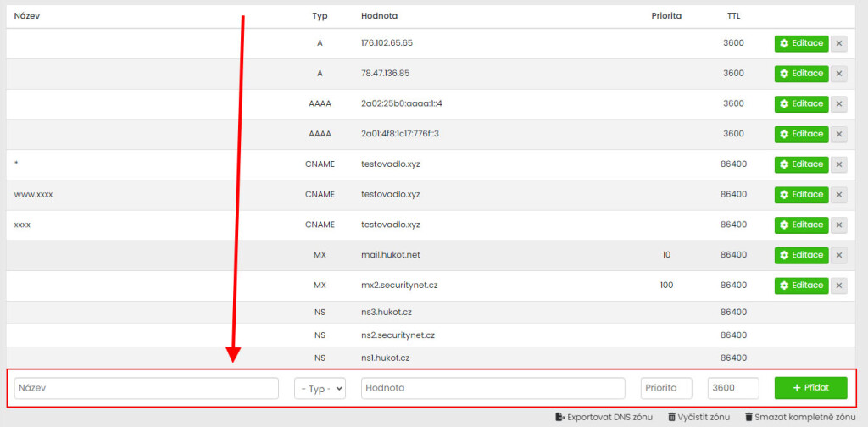Edit the mail.hukot.net MX record
The width and height of the screenshot is (868, 427).
coord(801,255)
